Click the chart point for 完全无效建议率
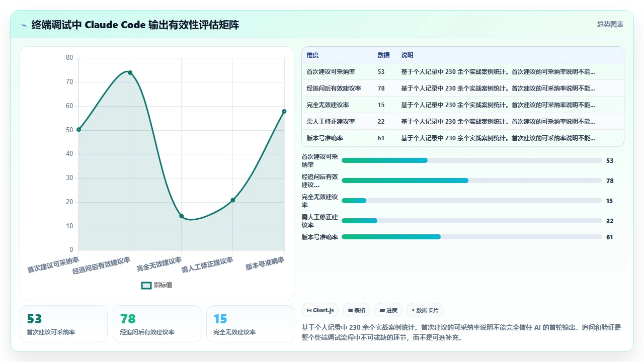This screenshot has height=362, width=644. pyautogui.click(x=182, y=216)
